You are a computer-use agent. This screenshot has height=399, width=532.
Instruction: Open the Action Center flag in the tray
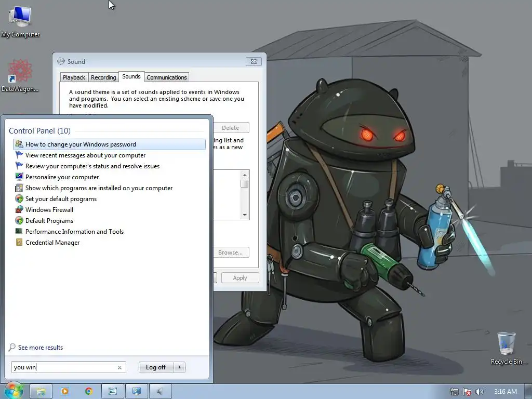point(467,392)
